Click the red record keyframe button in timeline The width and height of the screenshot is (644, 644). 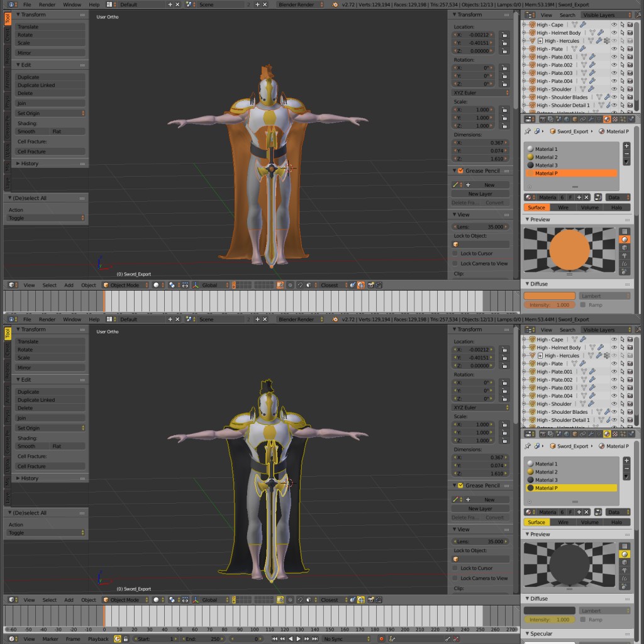380,639
